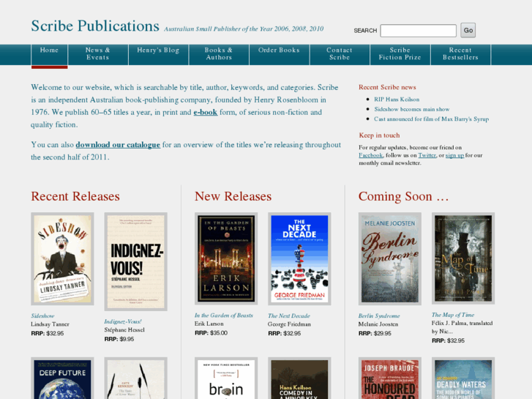Go to Henry's Blog

point(158,54)
